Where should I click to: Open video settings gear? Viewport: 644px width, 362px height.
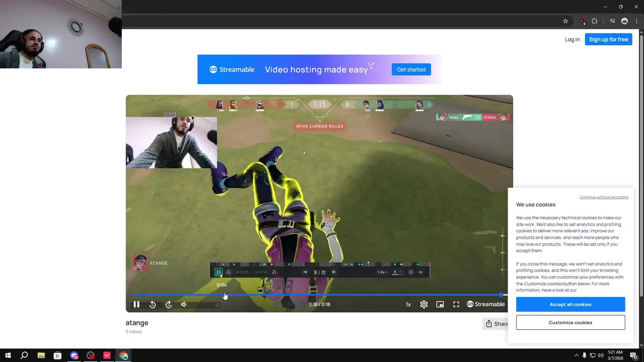[x=424, y=304]
